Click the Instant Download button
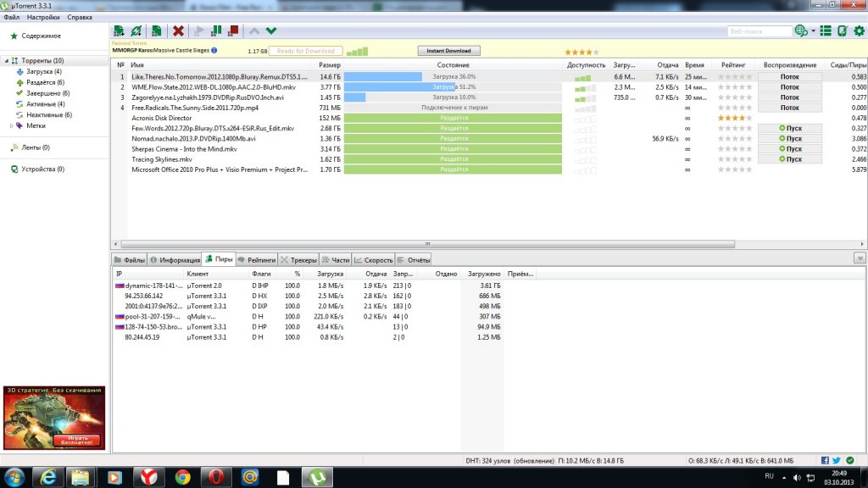This screenshot has width=868, height=488. pos(448,51)
